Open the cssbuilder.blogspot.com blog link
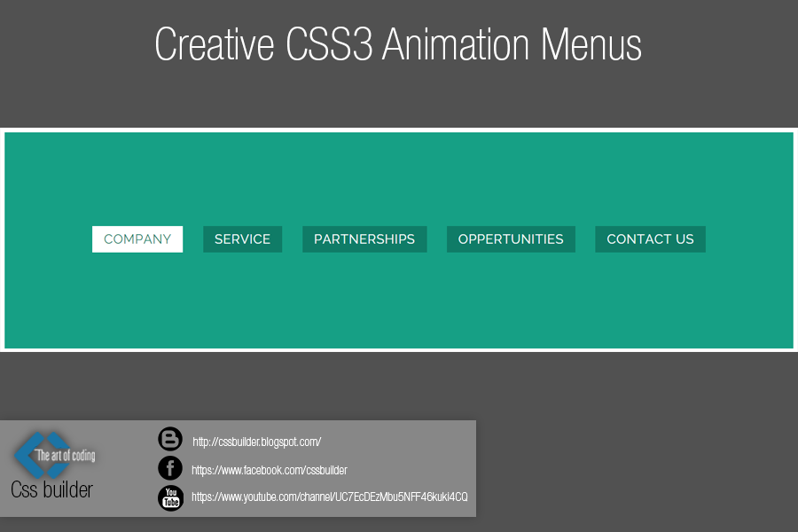 coord(256,440)
